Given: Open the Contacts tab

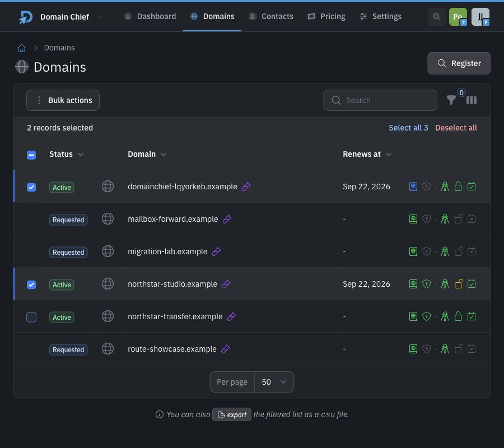Looking at the screenshot, I should tap(271, 16).
